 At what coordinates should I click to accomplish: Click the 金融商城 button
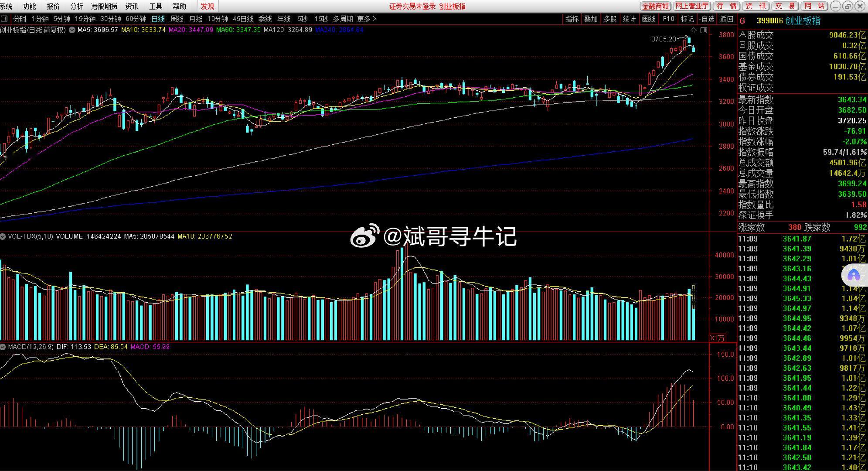[655, 6]
